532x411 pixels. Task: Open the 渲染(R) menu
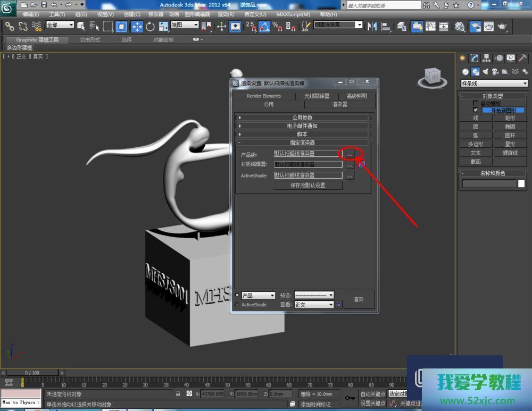(226, 14)
